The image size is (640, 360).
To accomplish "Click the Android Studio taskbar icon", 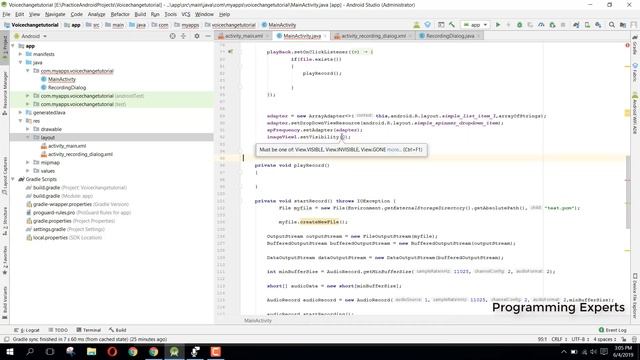I will pyautogui.click(x=174, y=351).
